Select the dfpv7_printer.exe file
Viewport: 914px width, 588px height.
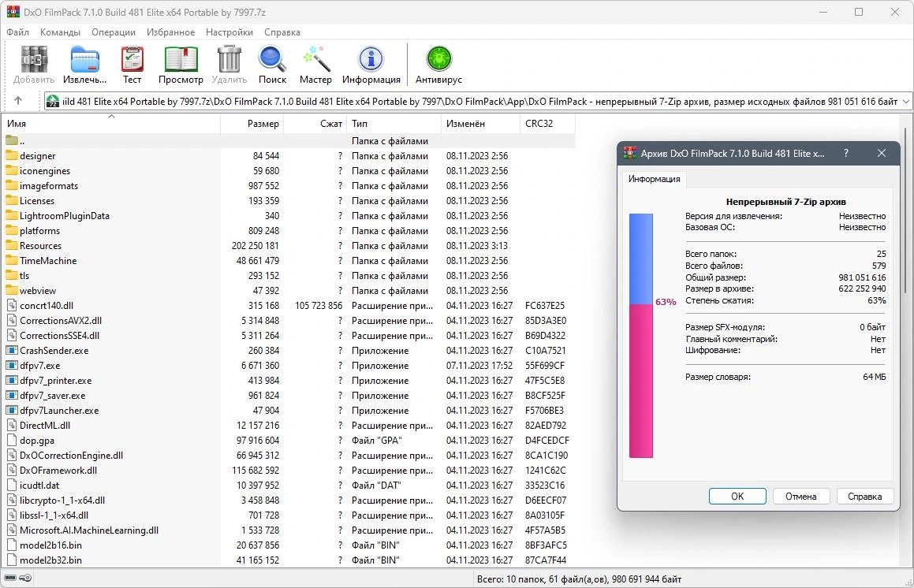[x=289, y=381]
